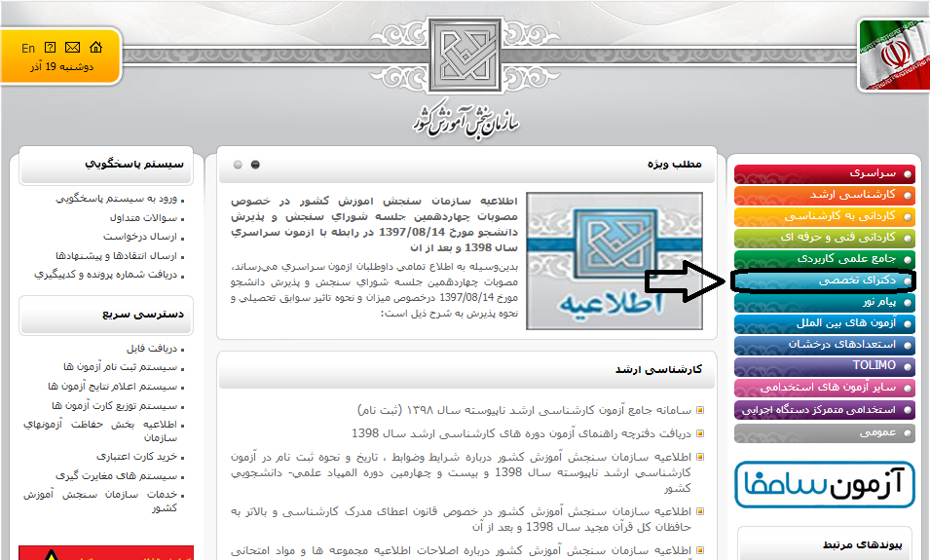Open announcement about حافظان کل قرآن مجید
The height and width of the screenshot is (560, 930).
(461, 519)
